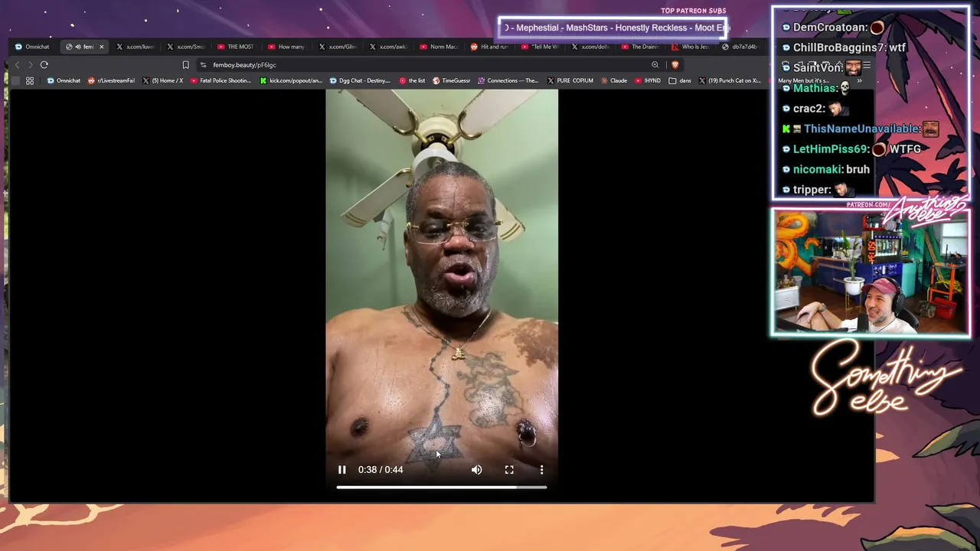This screenshot has width=980, height=551.
Task: Open the Brave Shields lion icon
Action: [x=675, y=65]
